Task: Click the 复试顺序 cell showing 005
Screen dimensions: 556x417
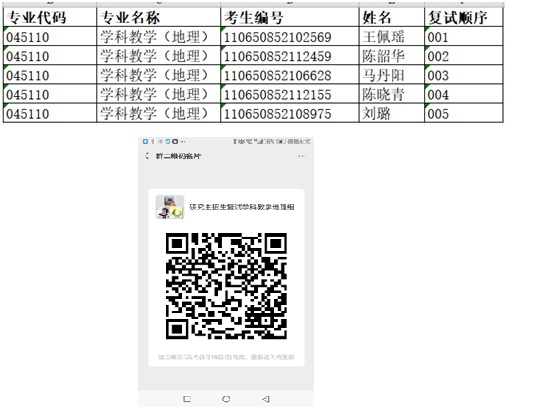Action: pos(464,113)
